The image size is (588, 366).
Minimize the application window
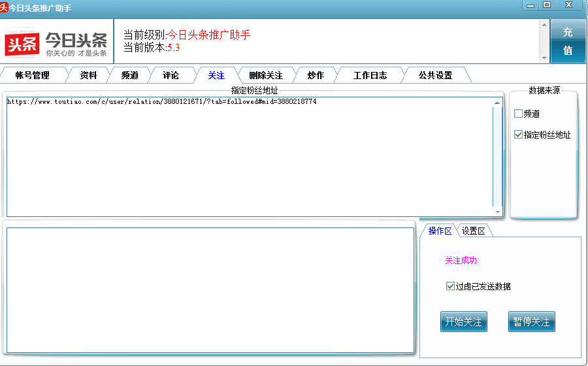point(531,5)
